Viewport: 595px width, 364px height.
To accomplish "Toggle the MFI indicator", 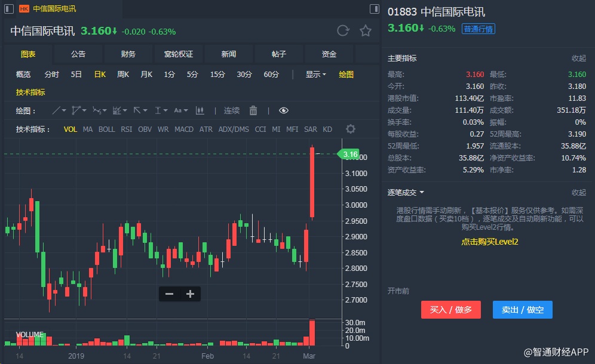I will 292,129.
